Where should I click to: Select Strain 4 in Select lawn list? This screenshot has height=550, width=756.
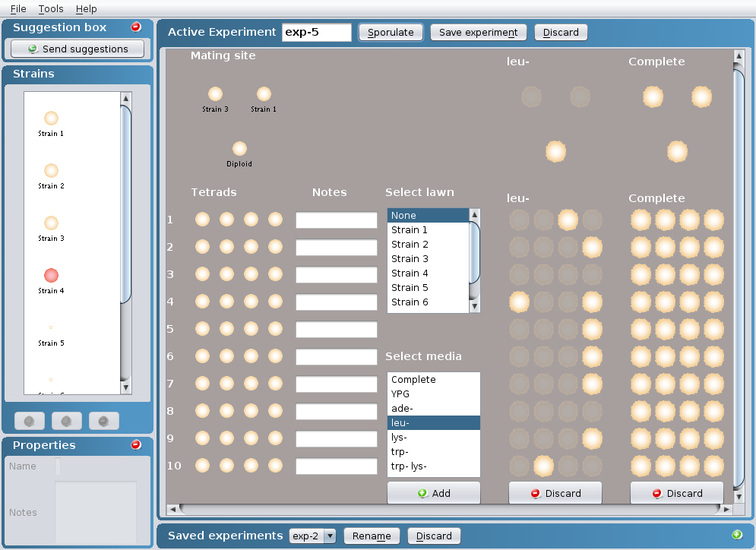428,273
